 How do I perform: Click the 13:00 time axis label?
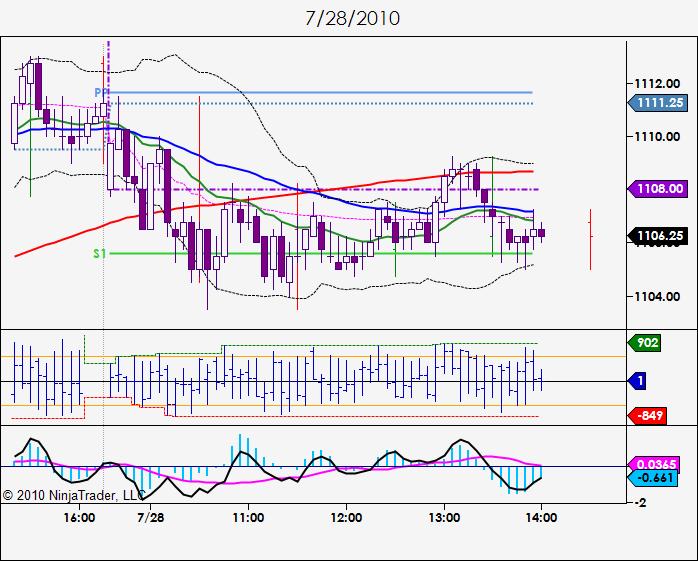click(444, 518)
